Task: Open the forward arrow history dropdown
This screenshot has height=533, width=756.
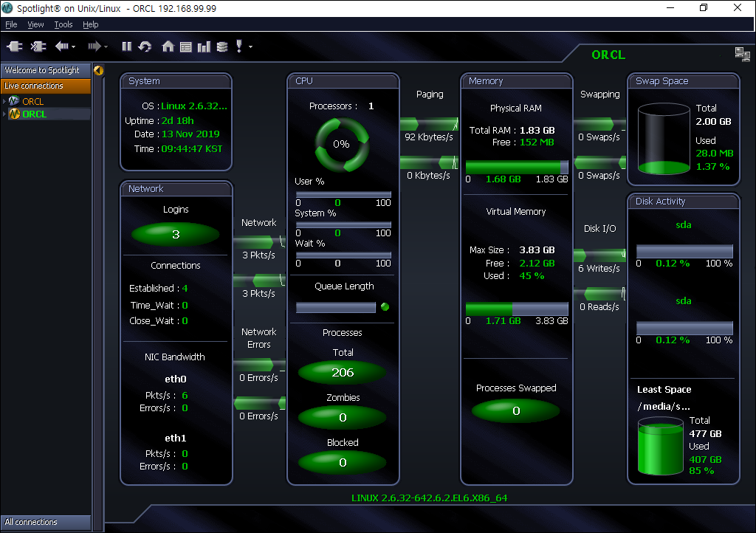Action: (x=106, y=47)
